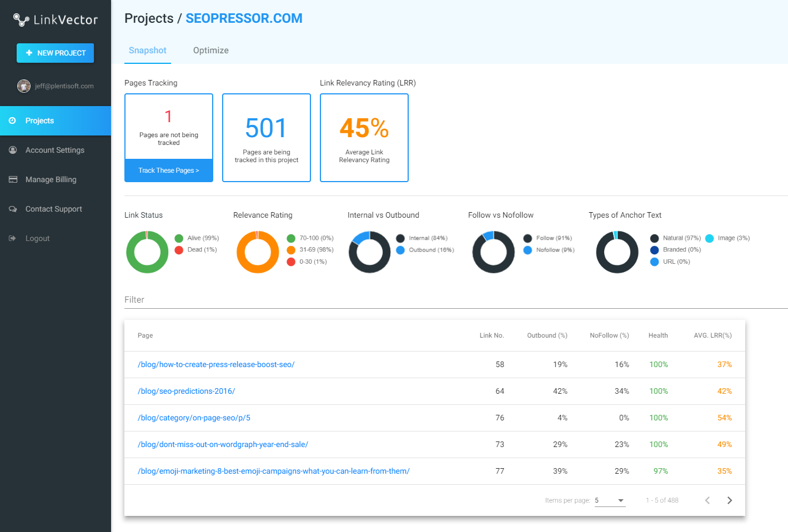Image resolution: width=788 pixels, height=532 pixels.
Task: Click the Account Settings person icon
Action: (x=13, y=150)
